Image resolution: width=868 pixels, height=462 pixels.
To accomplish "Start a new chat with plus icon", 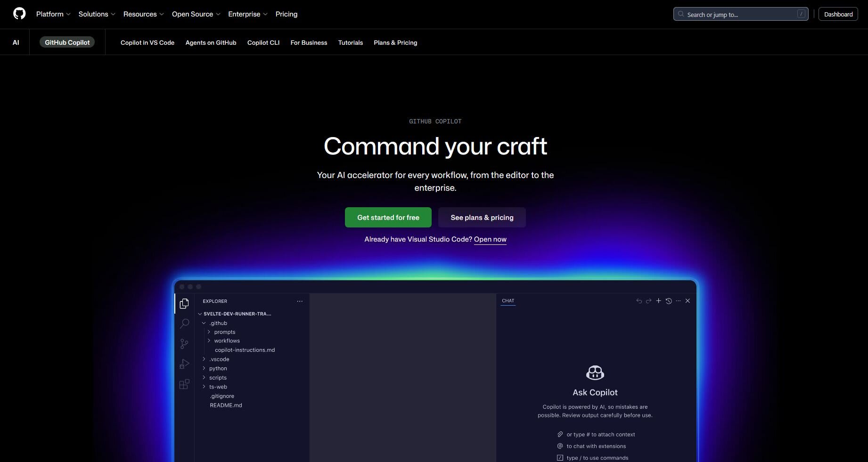I will click(x=659, y=301).
